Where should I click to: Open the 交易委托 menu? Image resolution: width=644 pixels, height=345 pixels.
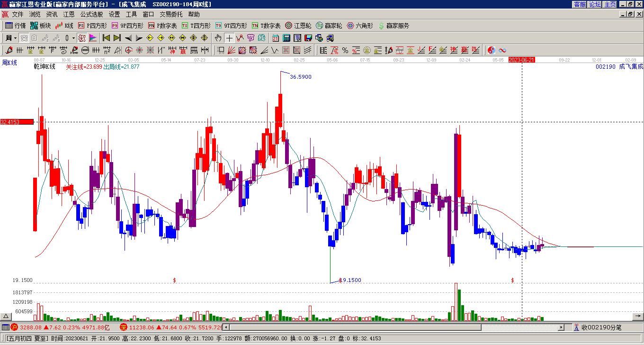(x=171, y=15)
